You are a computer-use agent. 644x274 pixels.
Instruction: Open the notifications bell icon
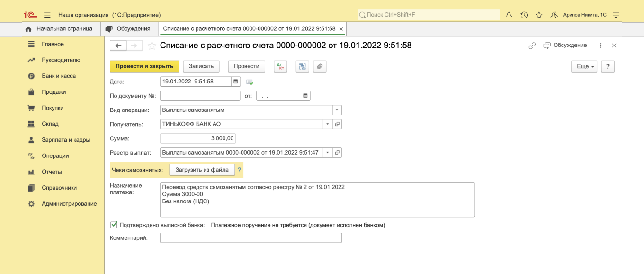[509, 15]
